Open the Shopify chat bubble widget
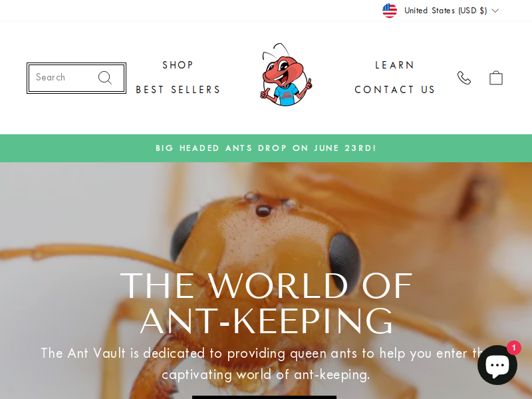532x399 pixels. click(x=497, y=364)
